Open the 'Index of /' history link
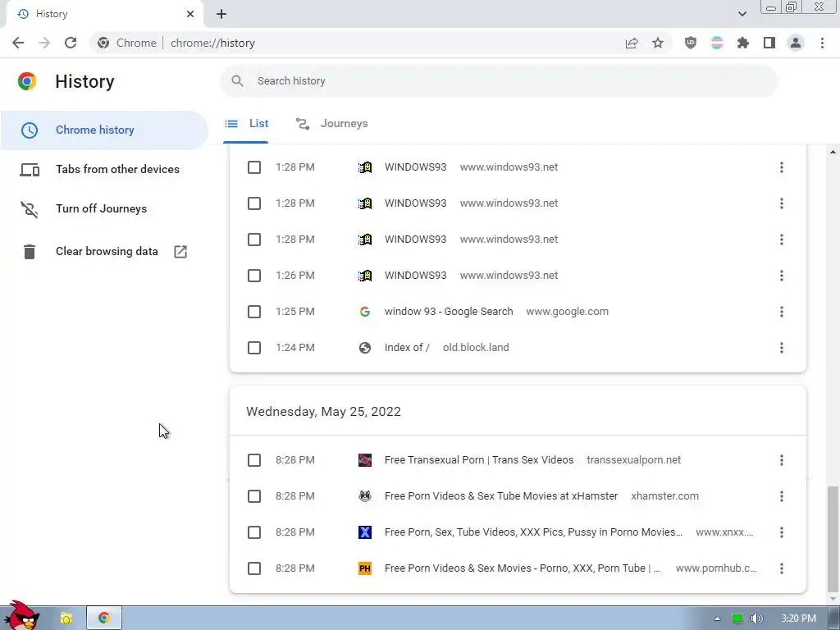 (407, 348)
